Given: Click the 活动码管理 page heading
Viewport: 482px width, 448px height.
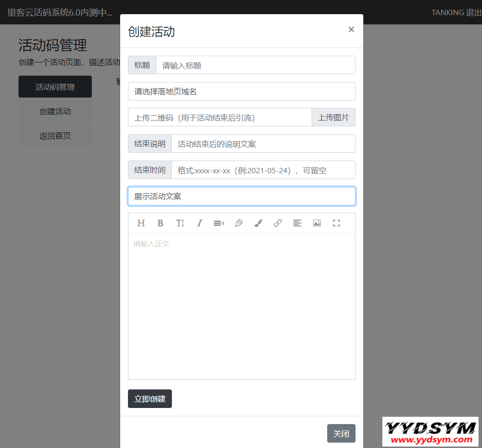Looking at the screenshot, I should (x=53, y=45).
